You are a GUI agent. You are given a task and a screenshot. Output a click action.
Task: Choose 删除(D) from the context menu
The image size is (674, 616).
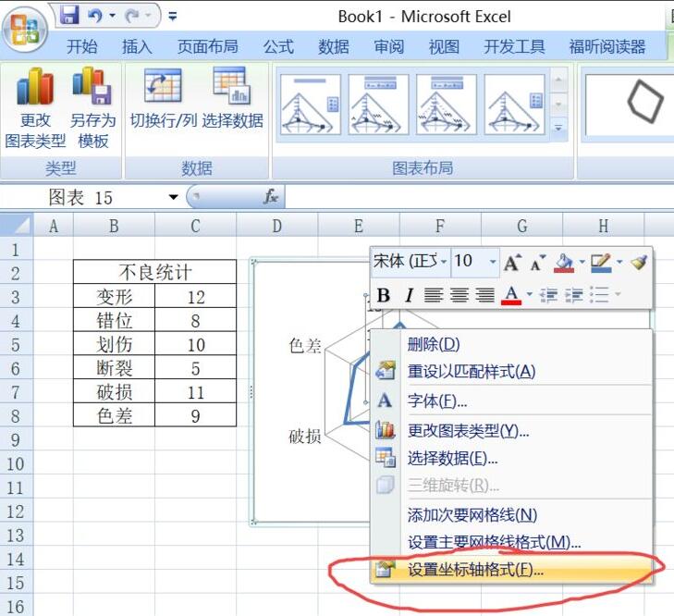pos(511,344)
